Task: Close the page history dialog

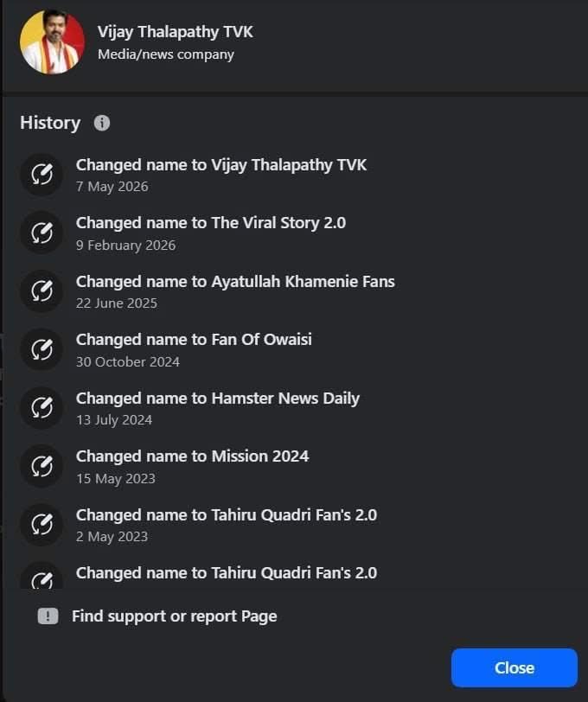Action: [x=514, y=667]
